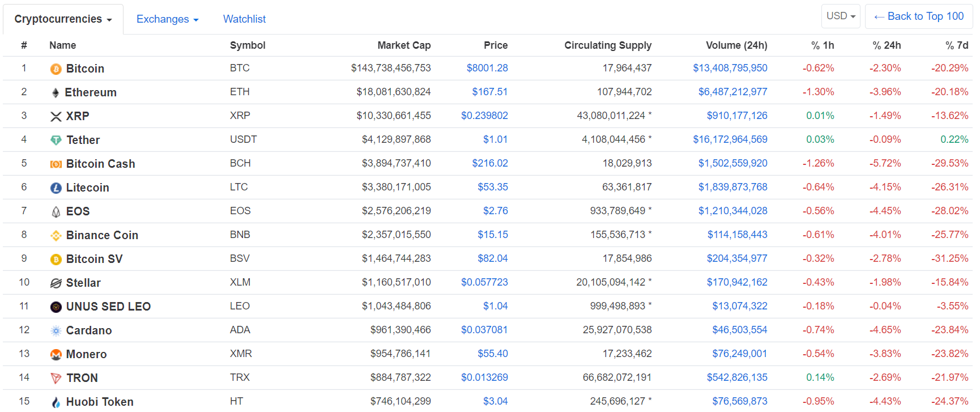Click the red TRON icon
Viewport: 980px width, 412px height.
56,379
